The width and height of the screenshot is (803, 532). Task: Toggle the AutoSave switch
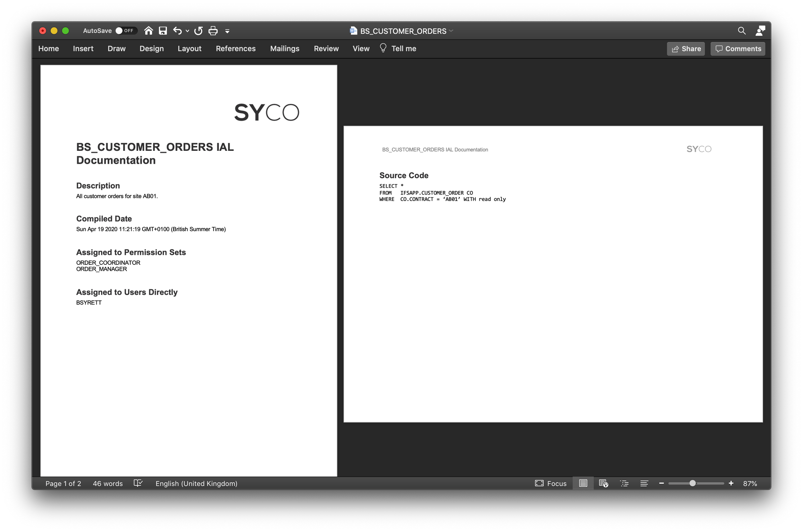[x=126, y=31]
